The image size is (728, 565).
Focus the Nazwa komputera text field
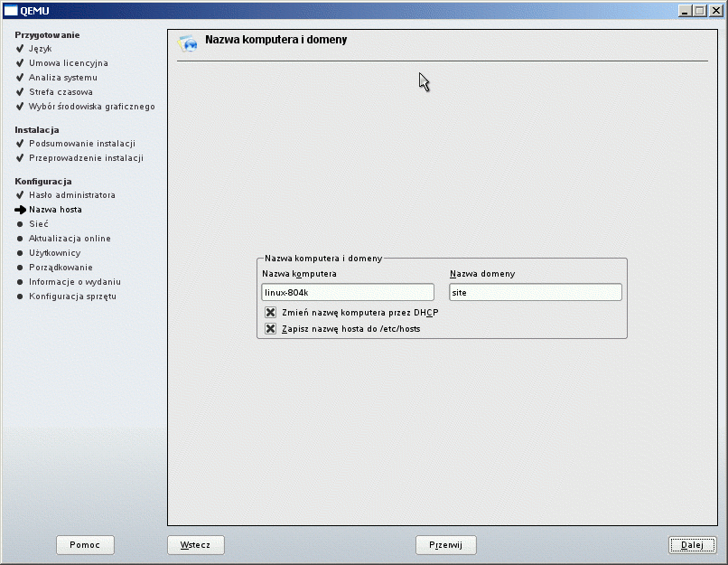(347, 292)
